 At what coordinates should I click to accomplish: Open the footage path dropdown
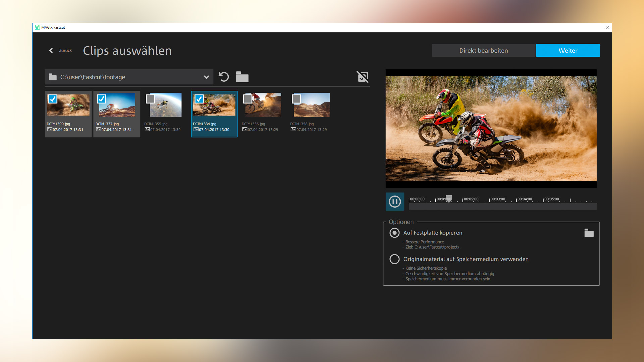(x=206, y=77)
